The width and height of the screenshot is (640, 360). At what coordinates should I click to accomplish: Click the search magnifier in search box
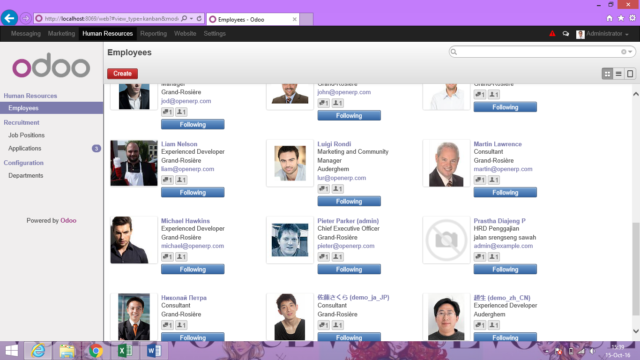click(x=454, y=52)
